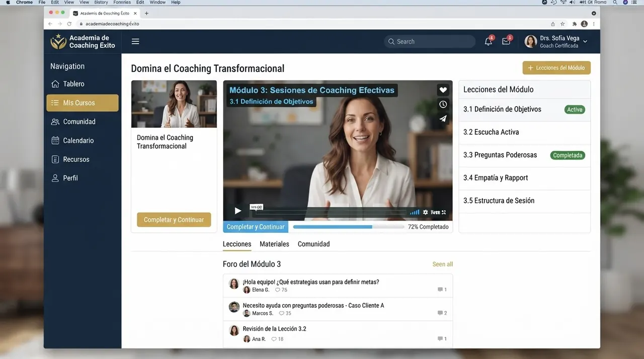Click into the Search field
Image resolution: width=644 pixels, height=359 pixels.
click(430, 41)
